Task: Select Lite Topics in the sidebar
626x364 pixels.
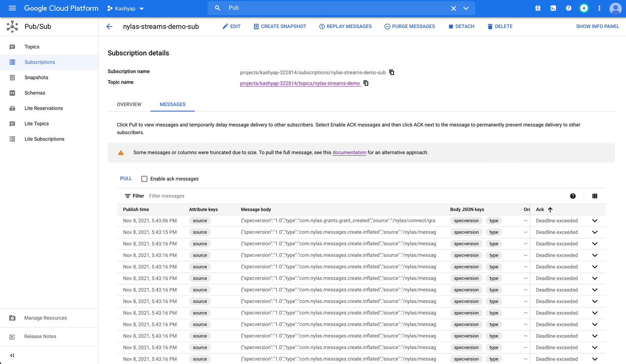Action: click(x=36, y=124)
